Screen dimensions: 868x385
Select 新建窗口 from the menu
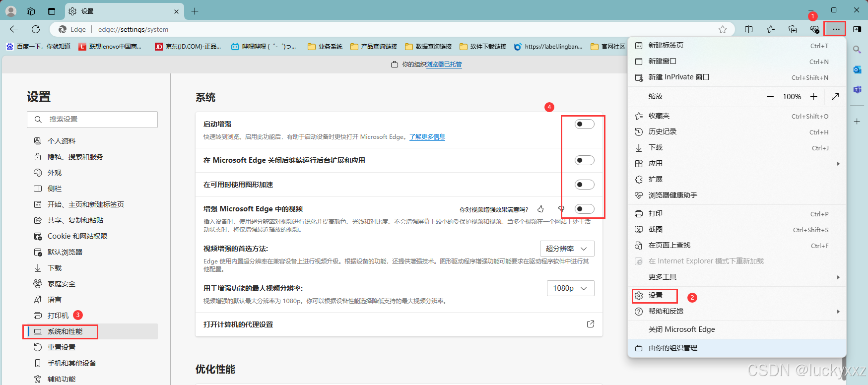click(737, 62)
